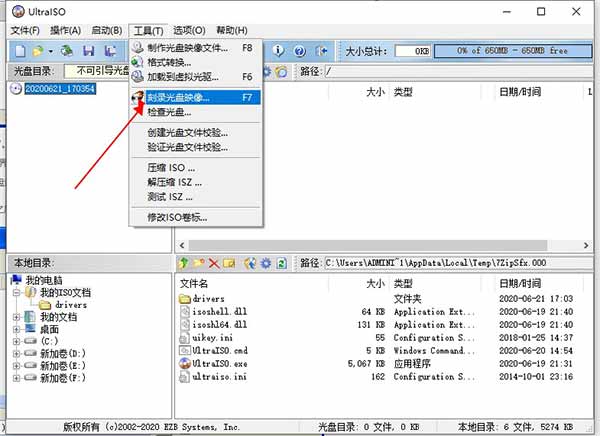Click the gear icon in disc directory toolbar
The image size is (600, 436).
pos(267,71)
